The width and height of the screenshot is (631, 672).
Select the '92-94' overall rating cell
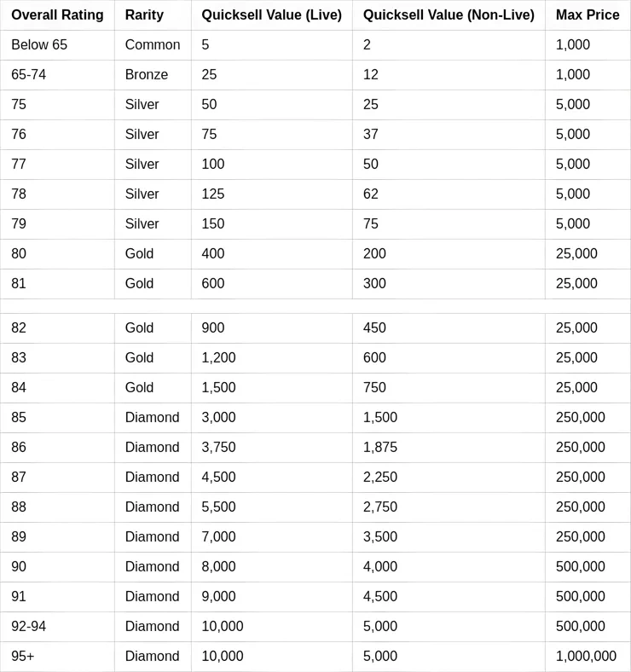(29, 627)
